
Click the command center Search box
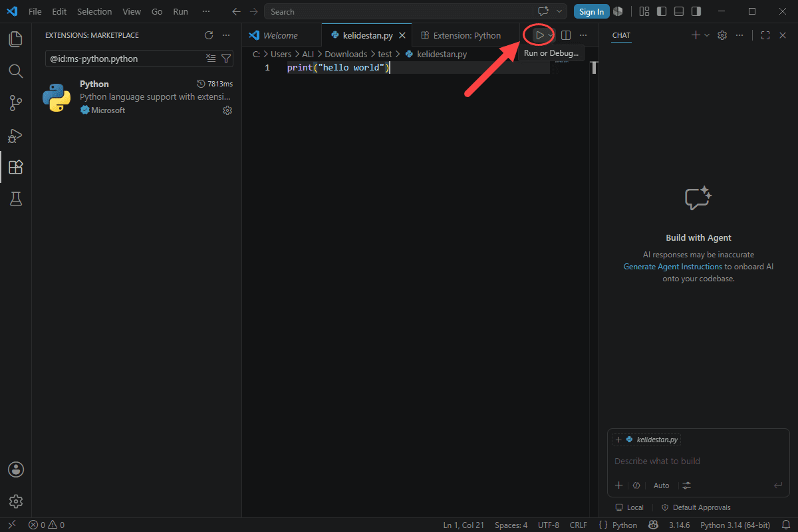point(398,11)
